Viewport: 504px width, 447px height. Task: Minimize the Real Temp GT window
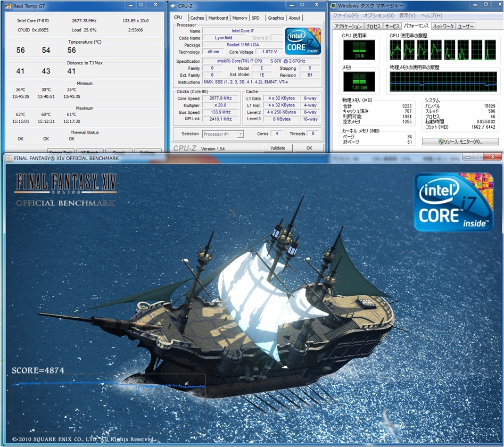coord(131,5)
